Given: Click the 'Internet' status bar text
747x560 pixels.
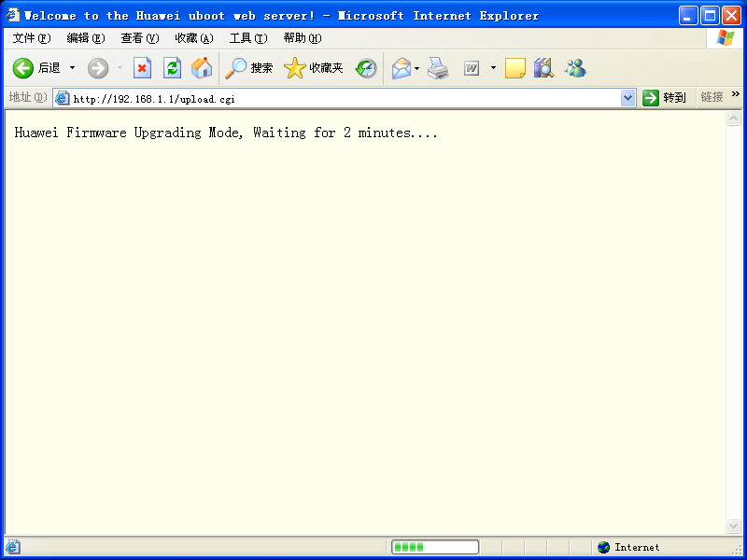Looking at the screenshot, I should tap(637, 548).
